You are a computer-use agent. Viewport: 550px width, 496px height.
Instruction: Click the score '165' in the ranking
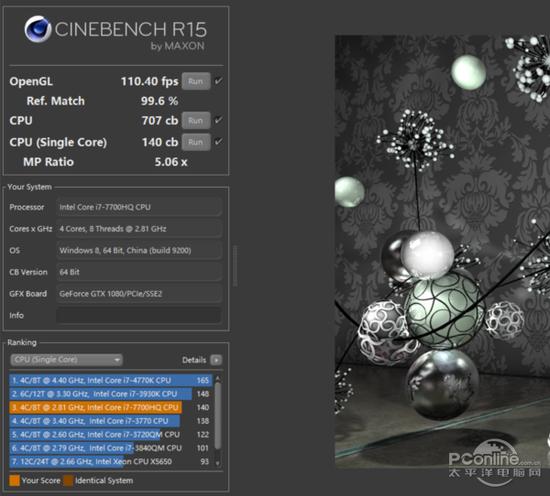(x=203, y=380)
